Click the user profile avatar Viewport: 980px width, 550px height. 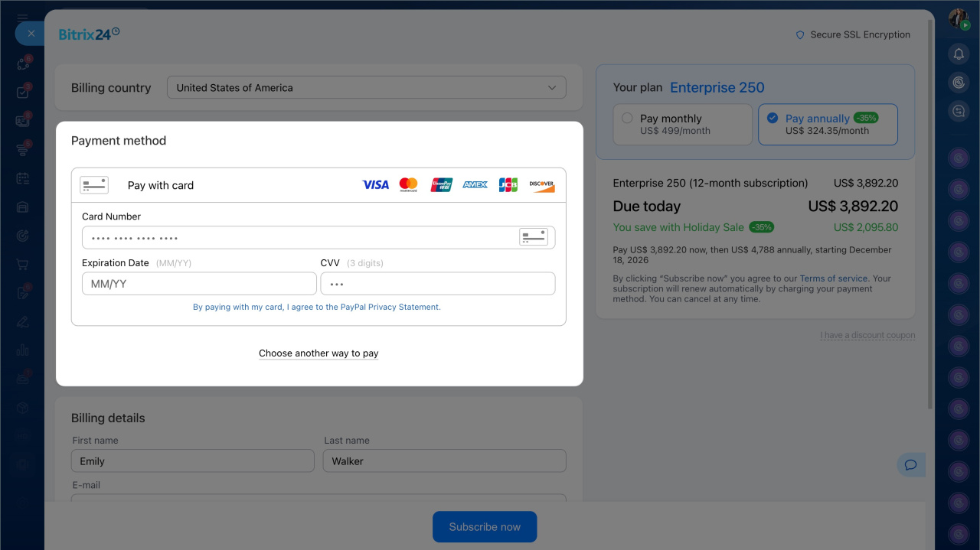(x=958, y=18)
